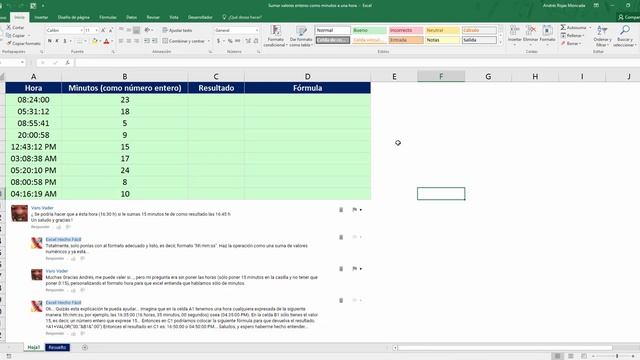Apply the Bueno cell style
This screenshot has width=640, height=360.
tap(369, 31)
